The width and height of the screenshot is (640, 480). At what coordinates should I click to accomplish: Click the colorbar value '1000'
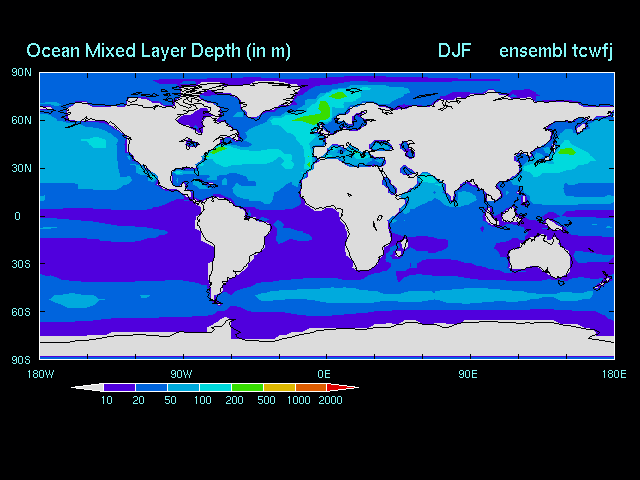coord(298,400)
